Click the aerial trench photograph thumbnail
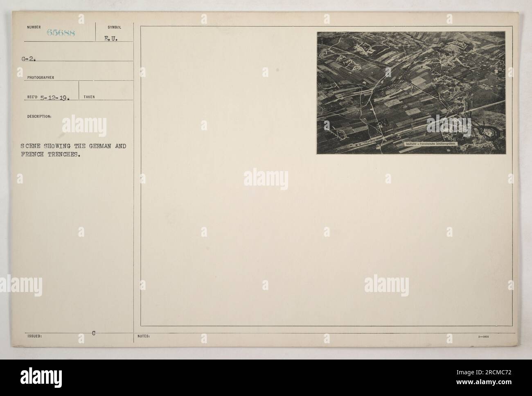The width and height of the screenshot is (532, 396). tap(411, 93)
